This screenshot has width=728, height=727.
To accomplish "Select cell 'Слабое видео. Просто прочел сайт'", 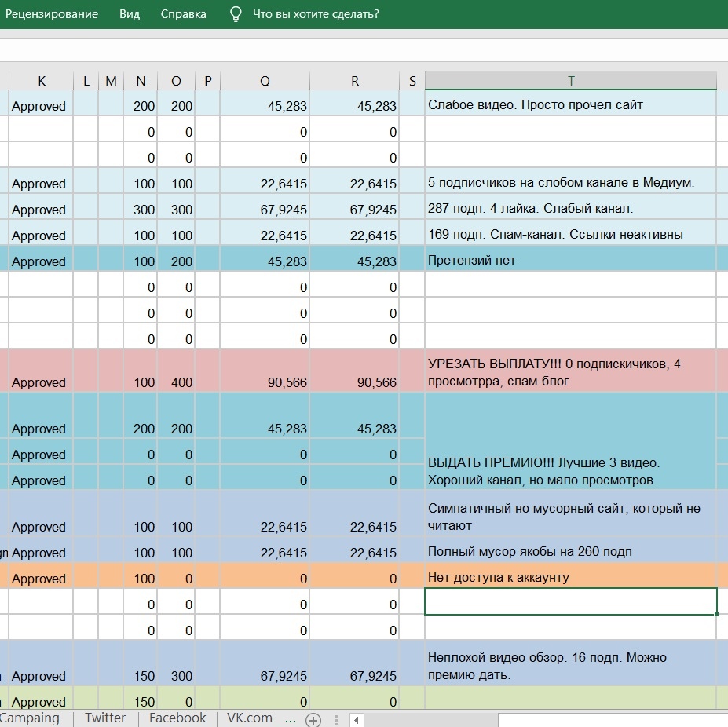I will tap(571, 104).
